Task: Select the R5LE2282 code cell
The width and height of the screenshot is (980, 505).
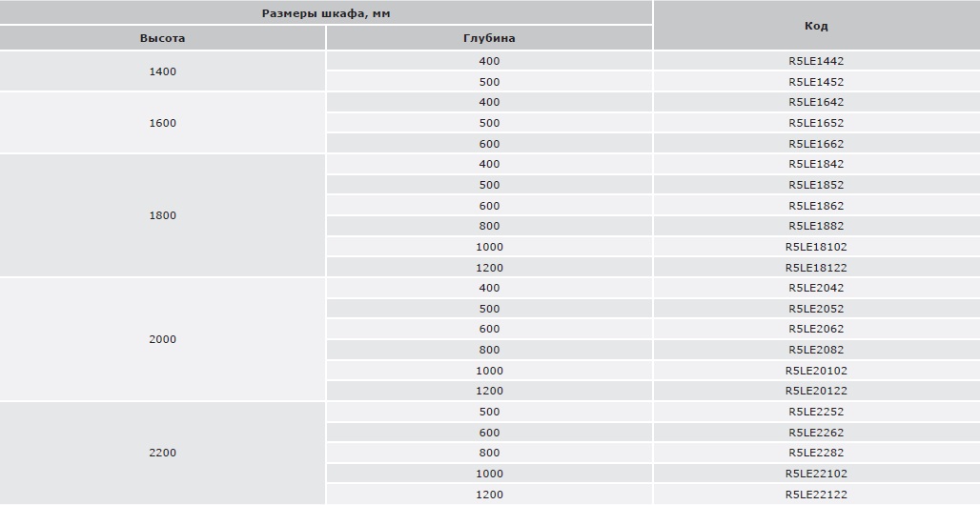Action: 816,453
